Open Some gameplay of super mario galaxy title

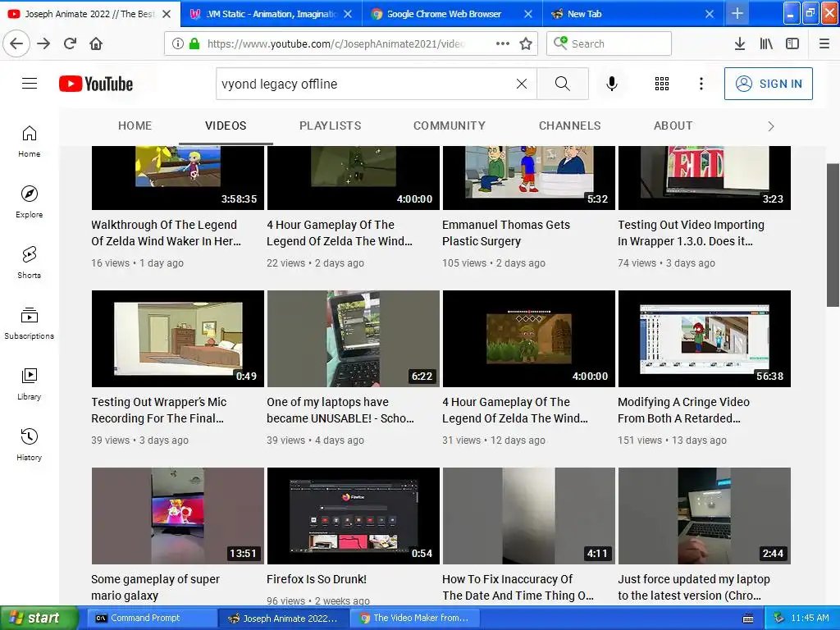click(x=155, y=587)
